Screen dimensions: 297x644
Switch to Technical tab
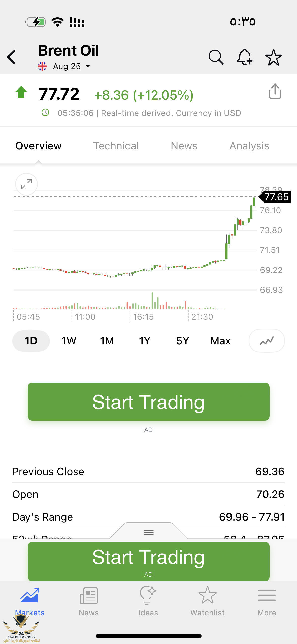point(116,146)
